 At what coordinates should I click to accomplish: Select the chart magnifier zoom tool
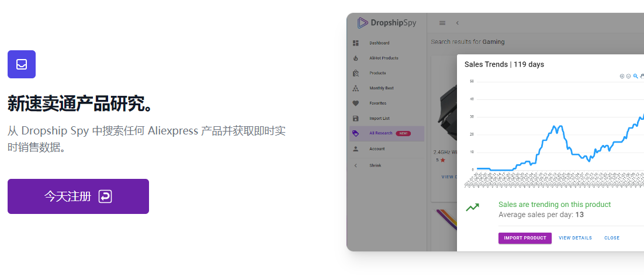click(635, 76)
